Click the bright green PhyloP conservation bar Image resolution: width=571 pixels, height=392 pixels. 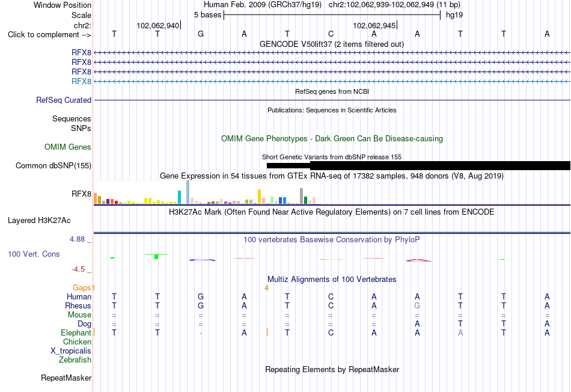point(156,257)
